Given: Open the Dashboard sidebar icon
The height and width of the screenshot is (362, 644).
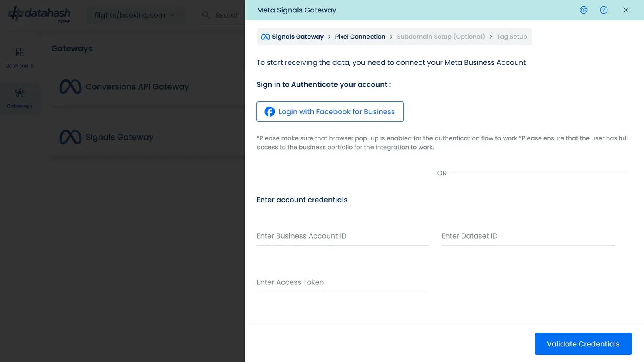Looking at the screenshot, I should coord(19,52).
